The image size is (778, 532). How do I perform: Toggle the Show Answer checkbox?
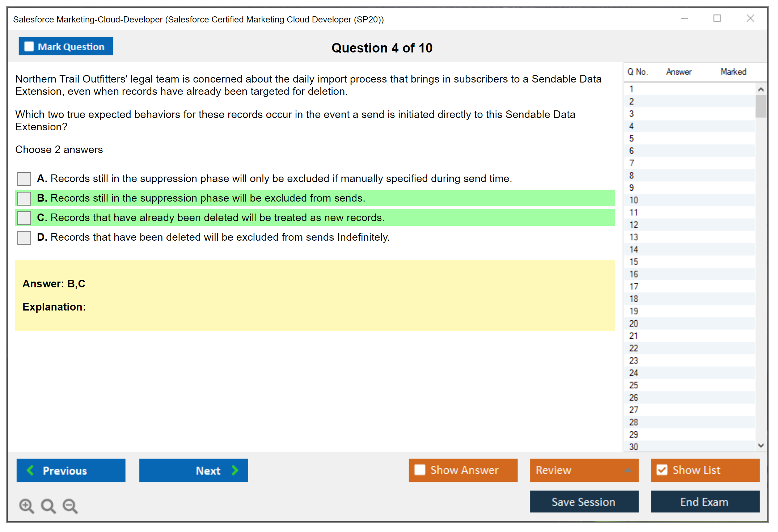[x=420, y=470]
